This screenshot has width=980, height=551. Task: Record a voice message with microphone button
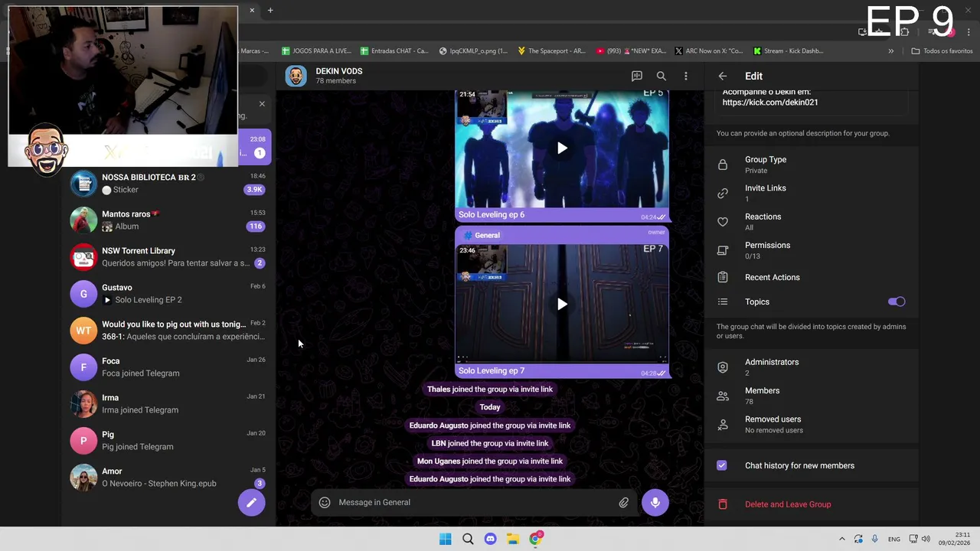655,502
